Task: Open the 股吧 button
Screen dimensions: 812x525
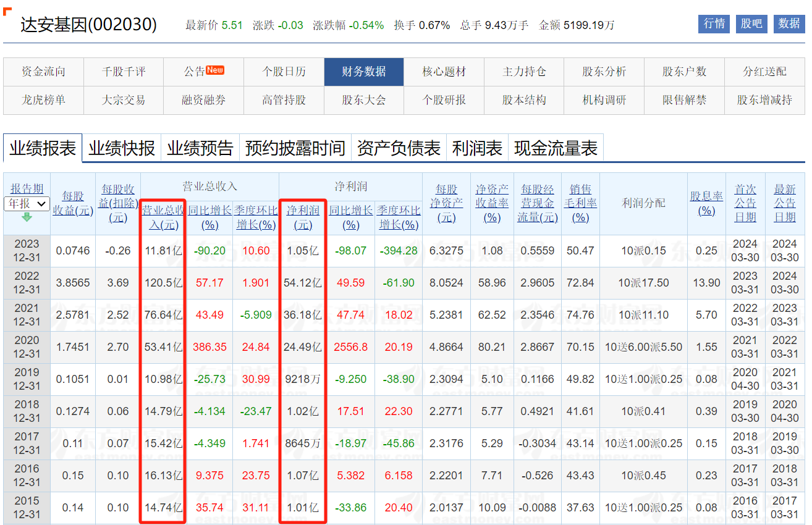Action: coord(751,23)
